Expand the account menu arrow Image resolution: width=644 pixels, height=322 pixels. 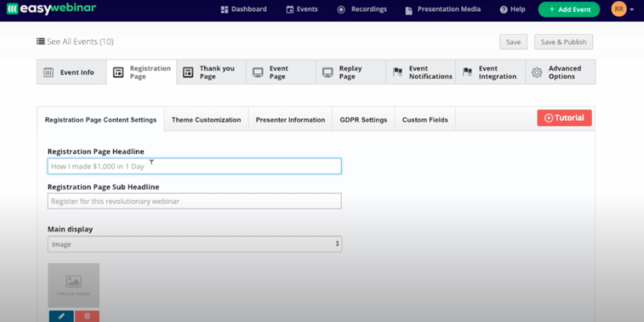[x=632, y=9]
